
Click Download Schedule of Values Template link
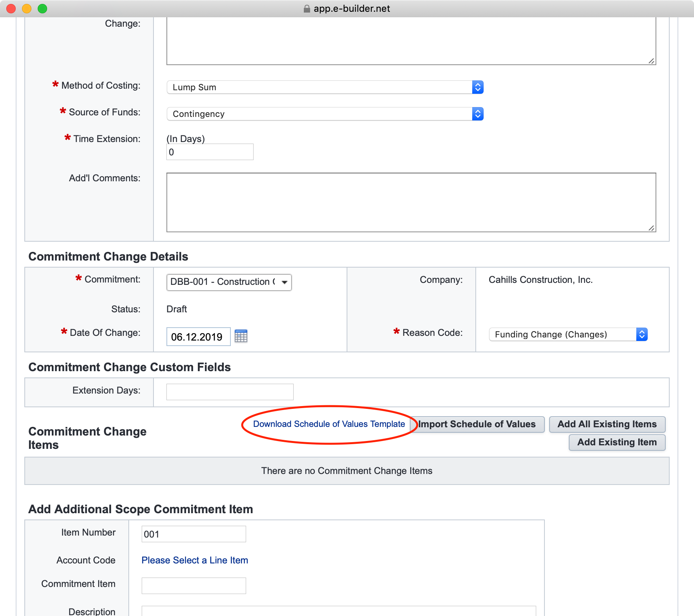[x=329, y=424]
